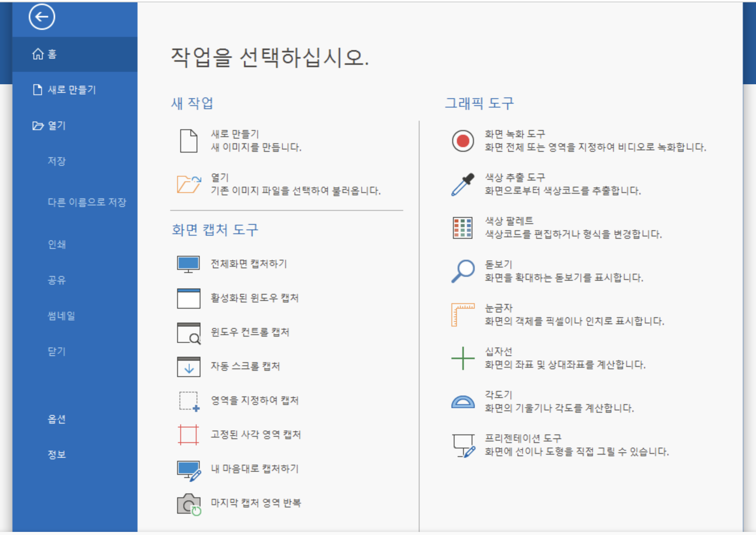Select the 내 마음대로 캡처하기 icon

pyautogui.click(x=189, y=469)
